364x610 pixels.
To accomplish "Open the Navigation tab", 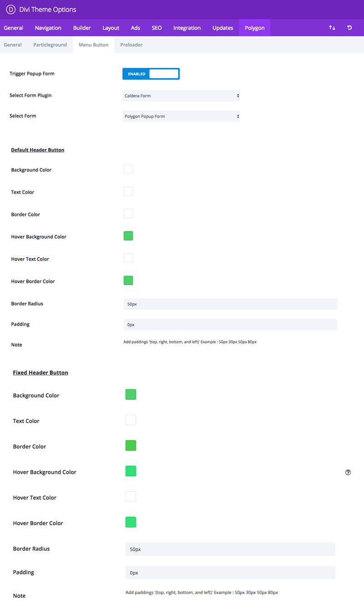I will pyautogui.click(x=48, y=28).
